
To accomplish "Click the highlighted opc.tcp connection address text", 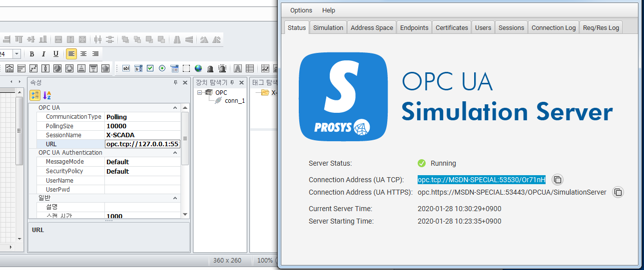I will pos(481,180).
